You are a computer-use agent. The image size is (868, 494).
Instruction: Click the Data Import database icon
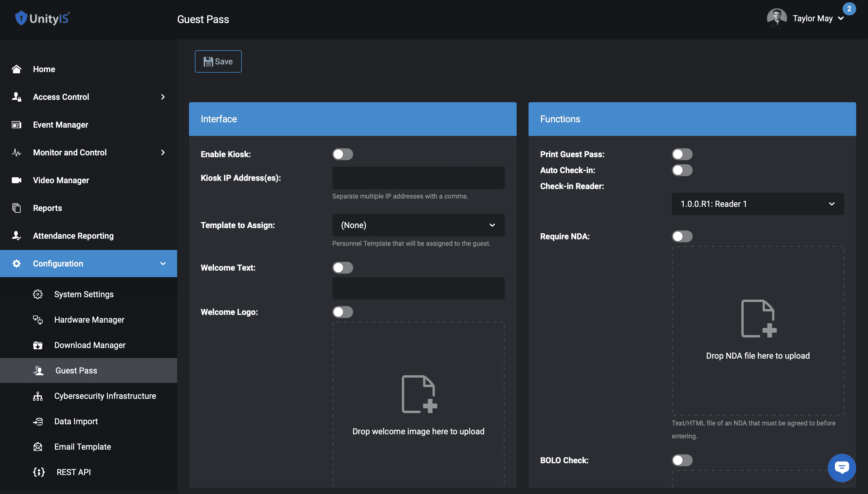point(37,421)
